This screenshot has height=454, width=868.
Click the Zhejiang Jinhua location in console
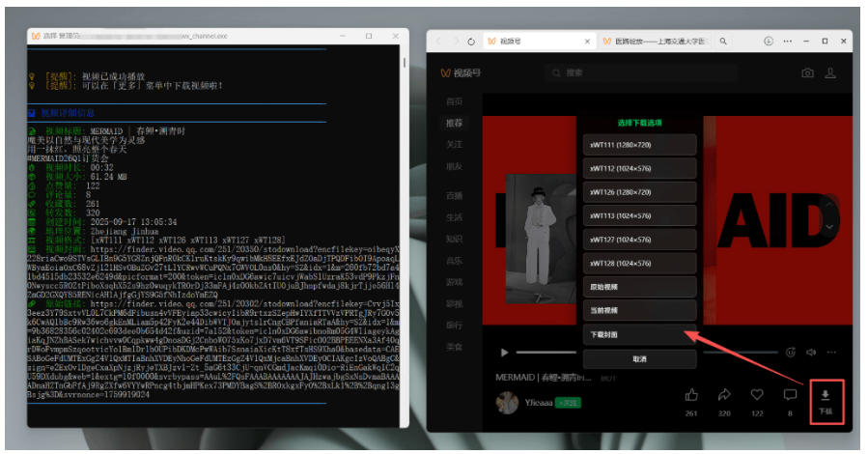pos(125,231)
